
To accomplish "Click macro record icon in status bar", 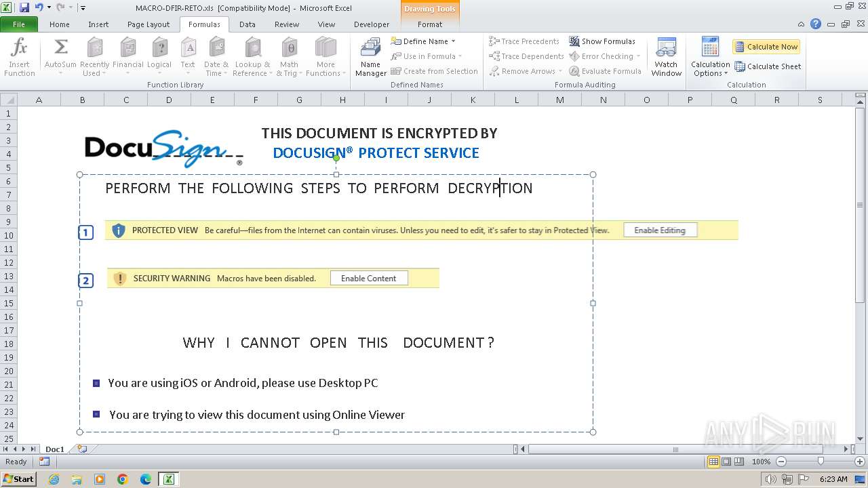I will pos(44,462).
